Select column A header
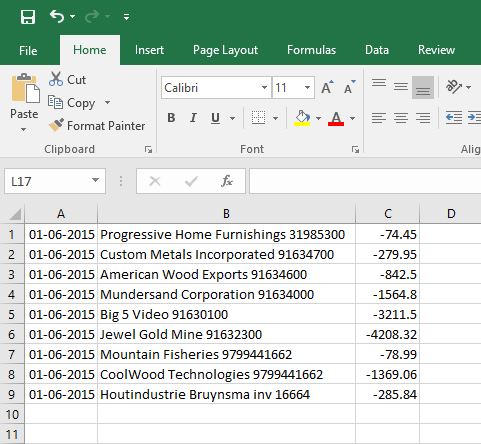This screenshot has width=481, height=444. tap(61, 214)
